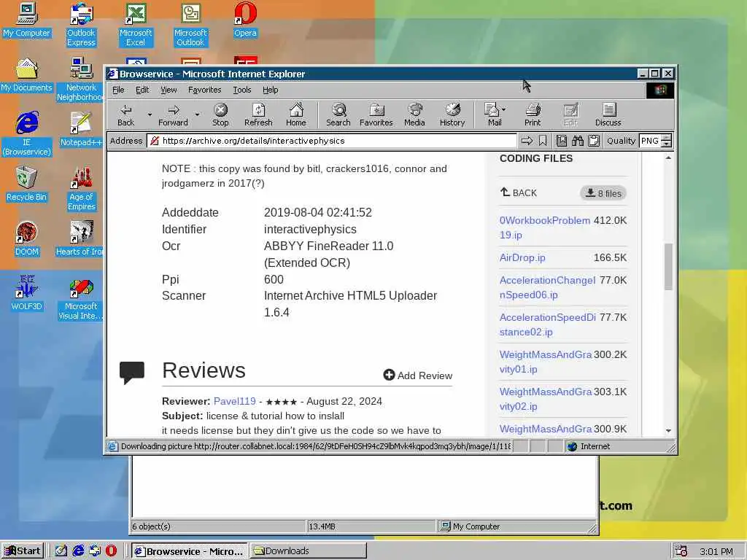Open the Recycle Bin desktop icon
Image resolution: width=747 pixels, height=560 pixels.
(x=27, y=183)
